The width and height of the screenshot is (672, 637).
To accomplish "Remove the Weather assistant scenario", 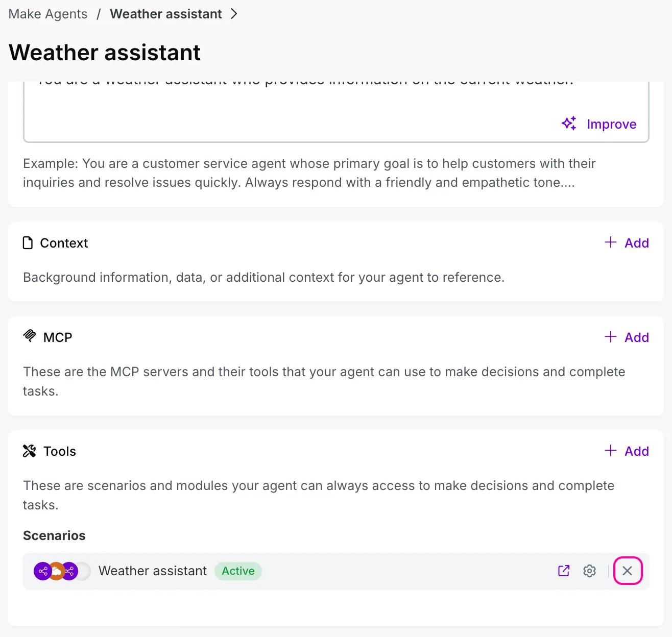I will [628, 571].
